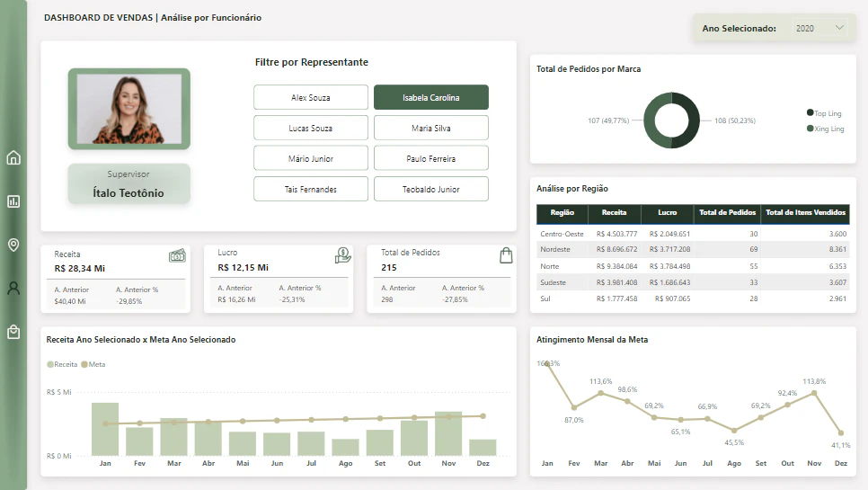The width and height of the screenshot is (868, 490).
Task: Click the Supervisor Ítalo Teotônio card
Action: [129, 183]
